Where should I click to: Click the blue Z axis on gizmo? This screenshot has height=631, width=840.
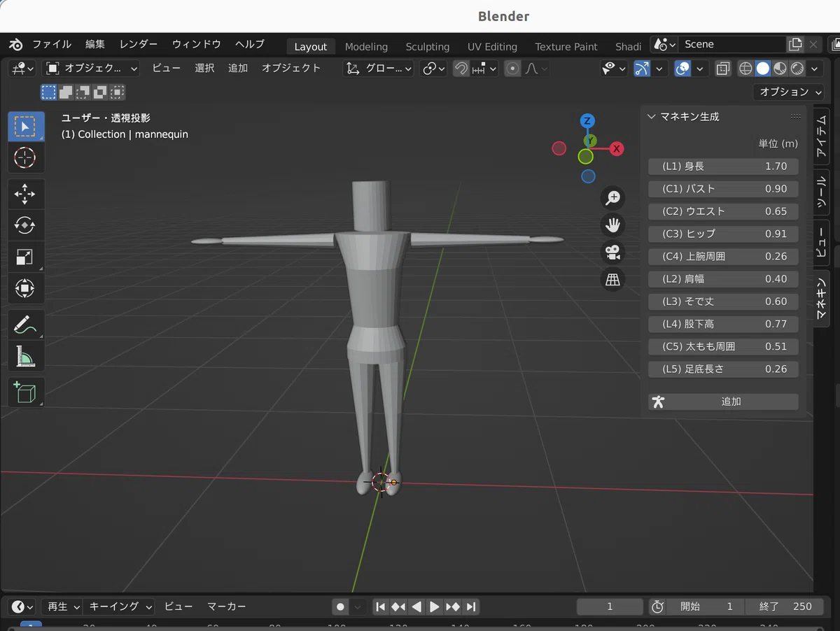(x=588, y=120)
